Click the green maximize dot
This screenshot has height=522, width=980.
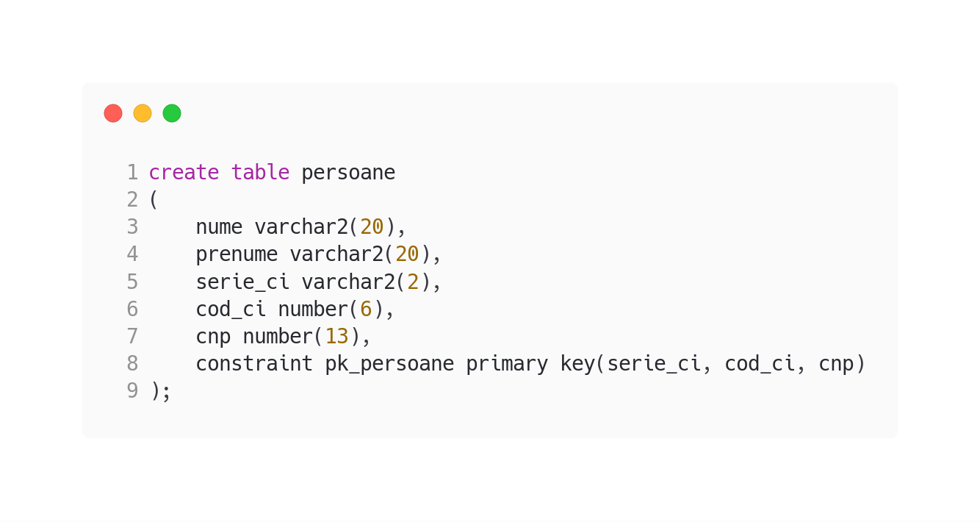tap(172, 113)
